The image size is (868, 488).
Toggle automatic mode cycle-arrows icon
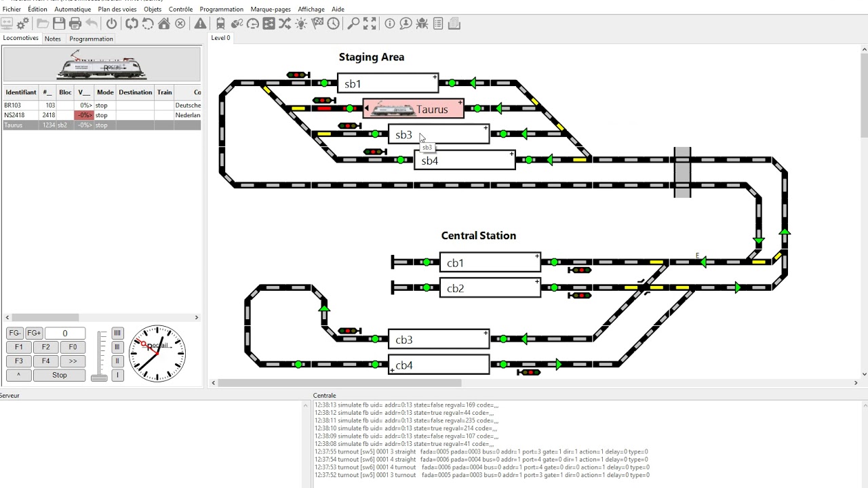coord(132,24)
